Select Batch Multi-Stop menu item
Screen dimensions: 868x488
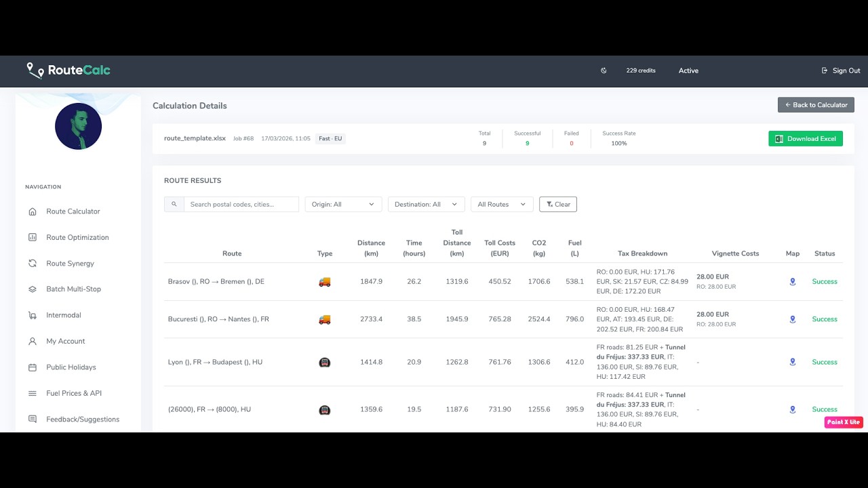[x=73, y=289]
